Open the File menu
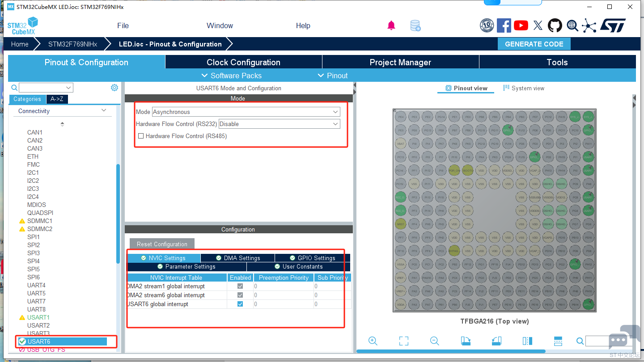 tap(123, 25)
